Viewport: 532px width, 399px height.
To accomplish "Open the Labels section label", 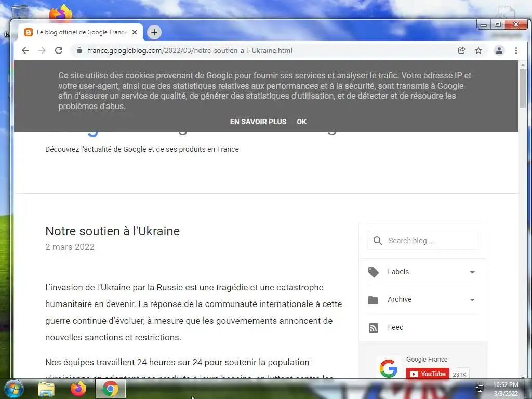I will 398,272.
